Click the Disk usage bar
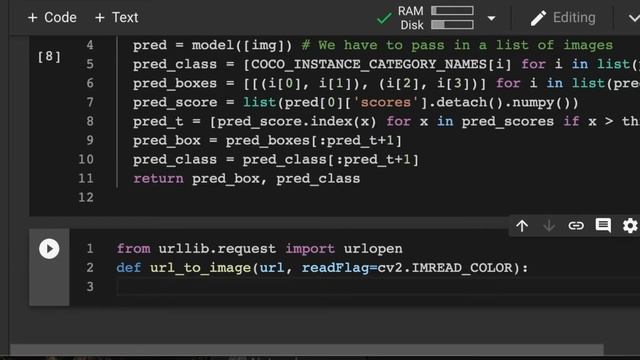The width and height of the screenshot is (640, 360). tap(452, 25)
